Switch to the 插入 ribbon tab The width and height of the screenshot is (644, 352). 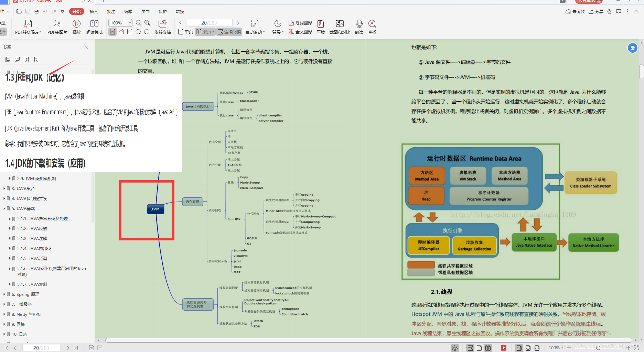(94, 11)
